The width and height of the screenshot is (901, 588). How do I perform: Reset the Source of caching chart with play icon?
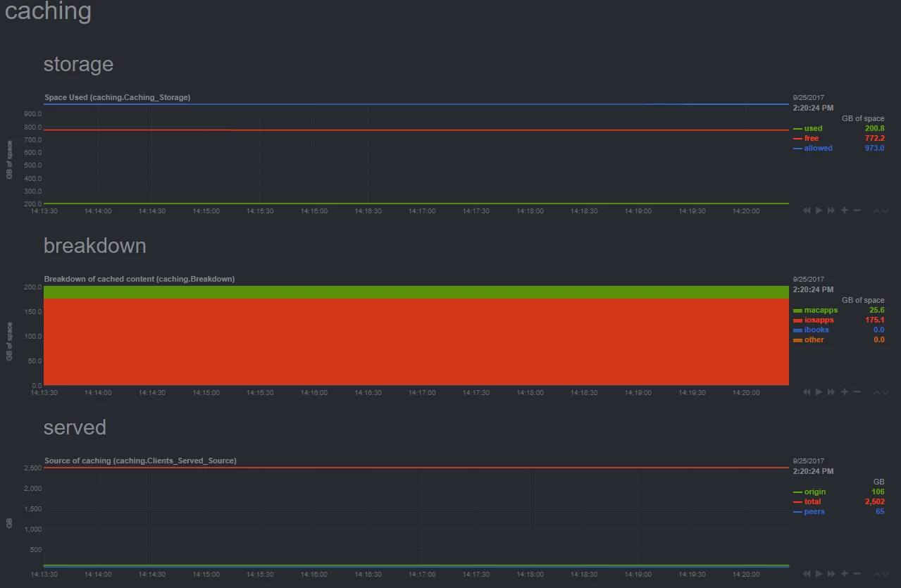pos(819,574)
